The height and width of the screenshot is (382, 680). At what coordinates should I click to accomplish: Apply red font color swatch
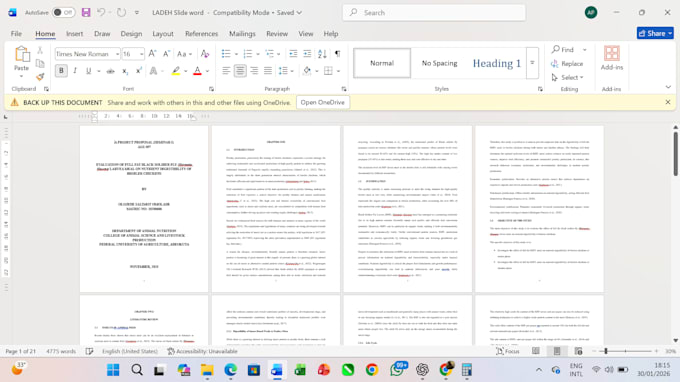tap(197, 71)
